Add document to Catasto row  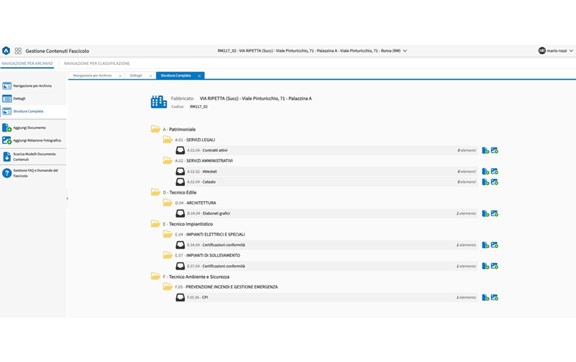(x=485, y=182)
